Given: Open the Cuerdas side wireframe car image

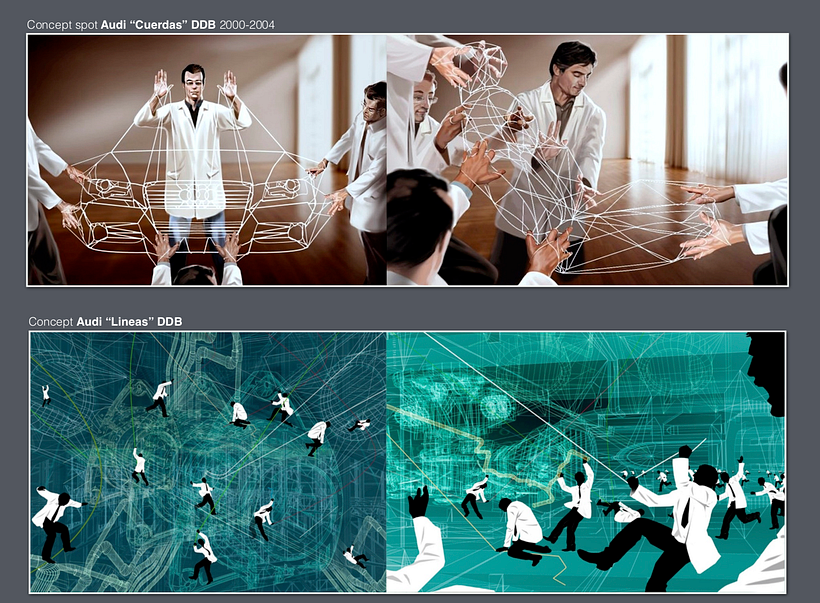Looking at the screenshot, I should point(587,160).
